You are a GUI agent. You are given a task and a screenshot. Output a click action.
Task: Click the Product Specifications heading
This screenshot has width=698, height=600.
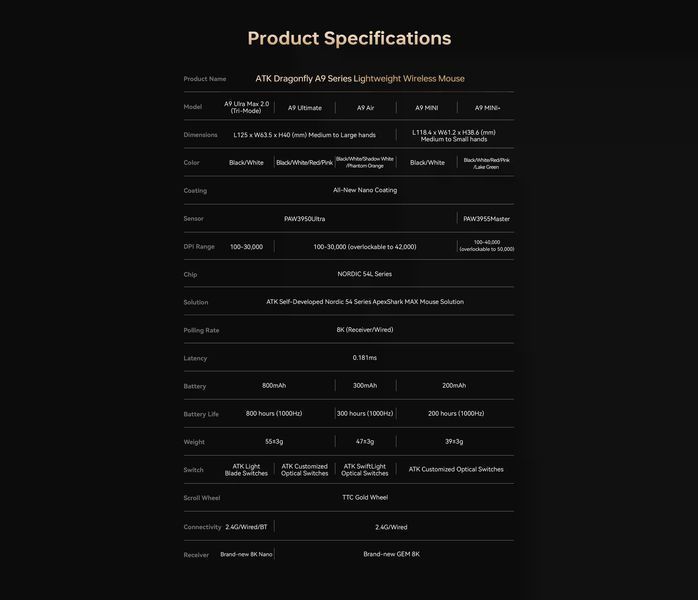[349, 38]
